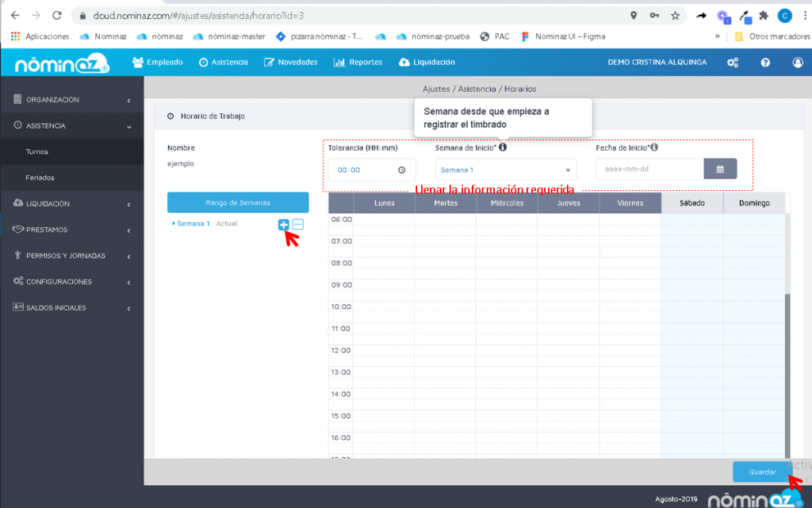
Task: Expand Permisos y Jornadas section
Action: 72,255
